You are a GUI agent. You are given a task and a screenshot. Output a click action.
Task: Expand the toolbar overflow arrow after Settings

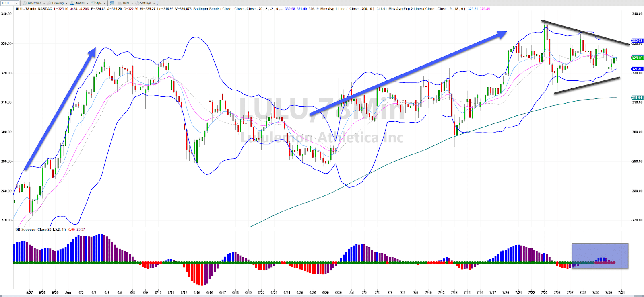click(x=157, y=3)
